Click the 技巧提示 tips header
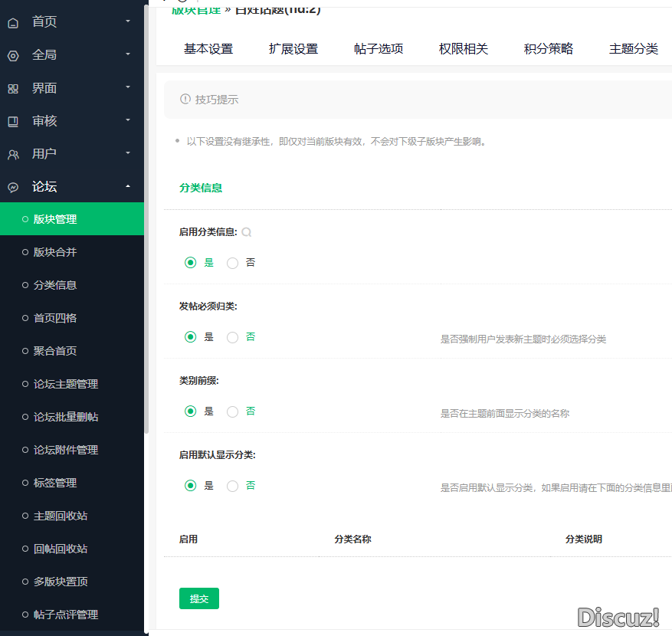This screenshot has height=636, width=672. pos(216,100)
